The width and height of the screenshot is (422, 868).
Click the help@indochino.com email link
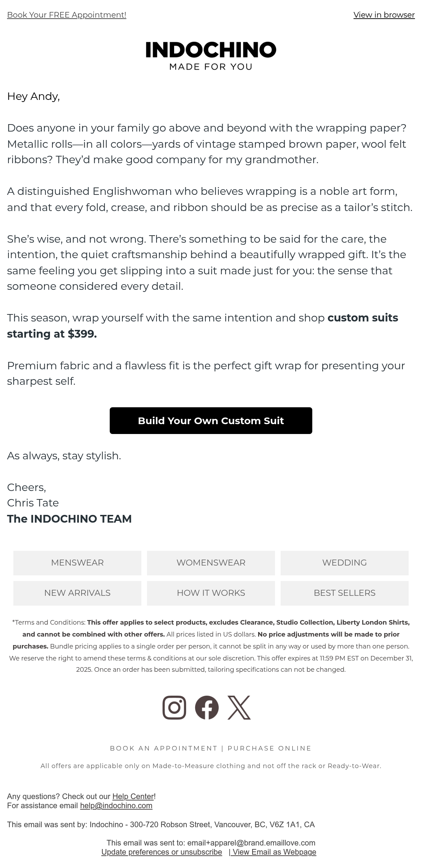(x=116, y=806)
